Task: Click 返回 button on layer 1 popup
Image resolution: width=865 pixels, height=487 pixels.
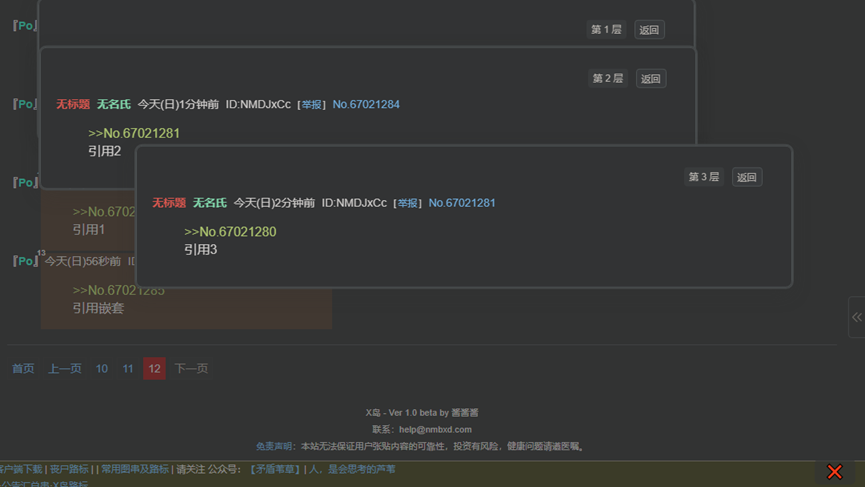Action: point(649,30)
